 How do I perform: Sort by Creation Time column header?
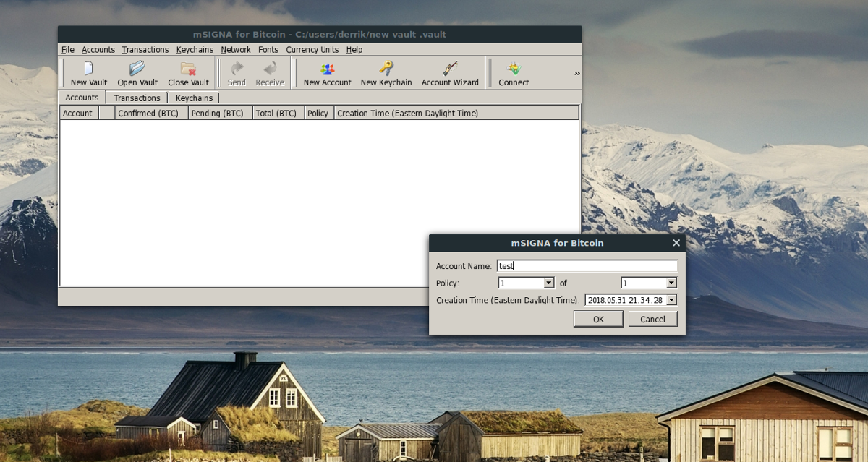456,113
